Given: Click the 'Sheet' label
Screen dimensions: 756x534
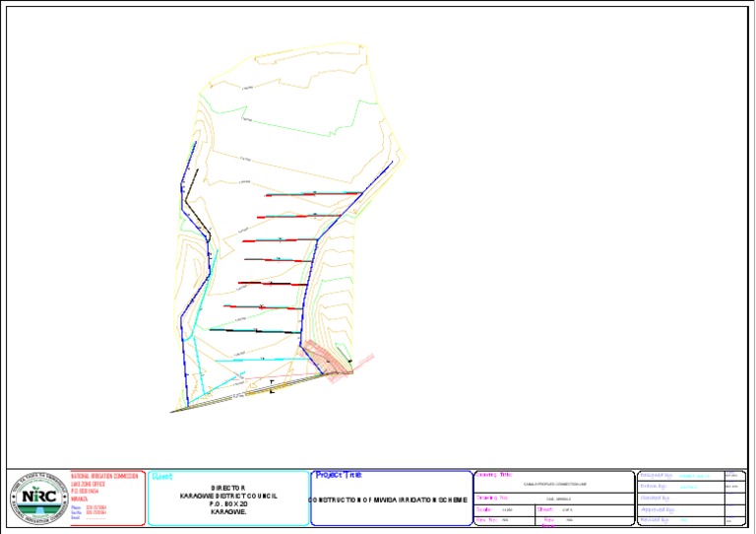Looking at the screenshot, I should (545, 509).
